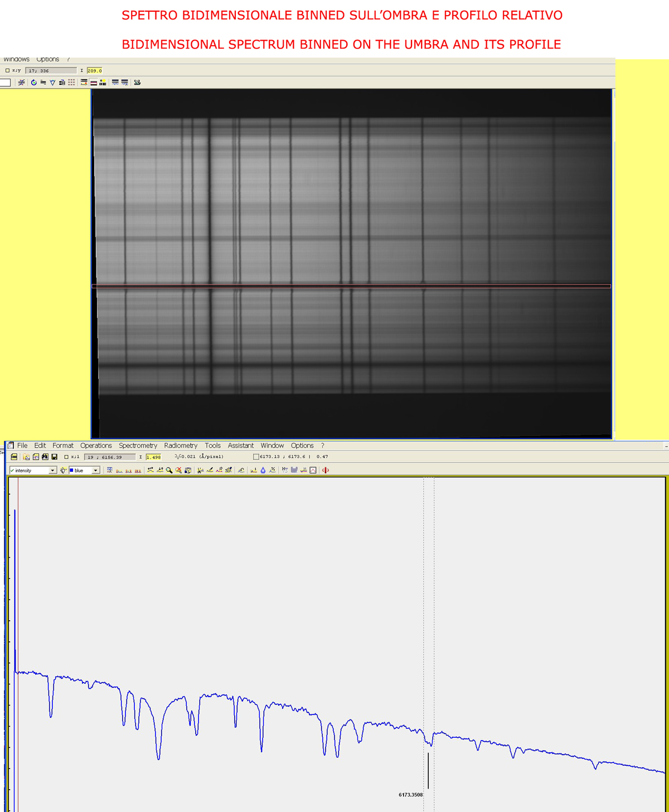The image size is (669, 812).
Task: Click the first icon right of the blue color dropdown
Action: tap(110, 470)
